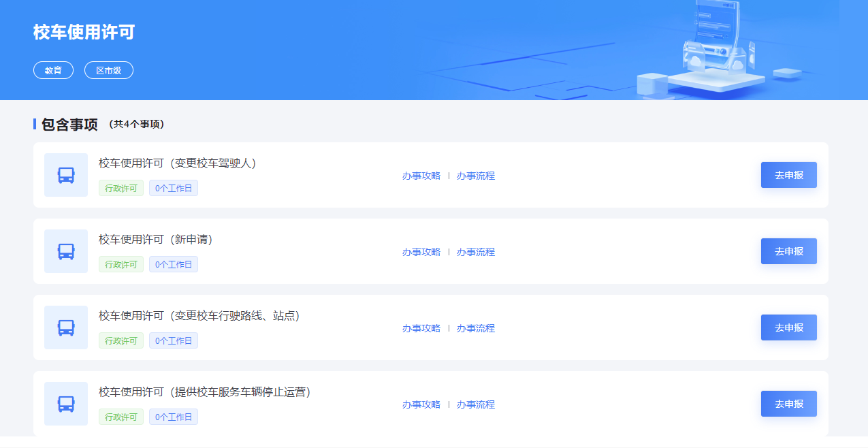This screenshot has width=868, height=448.
Task: View 办事流程 for 新申请 permit
Action: tap(475, 252)
